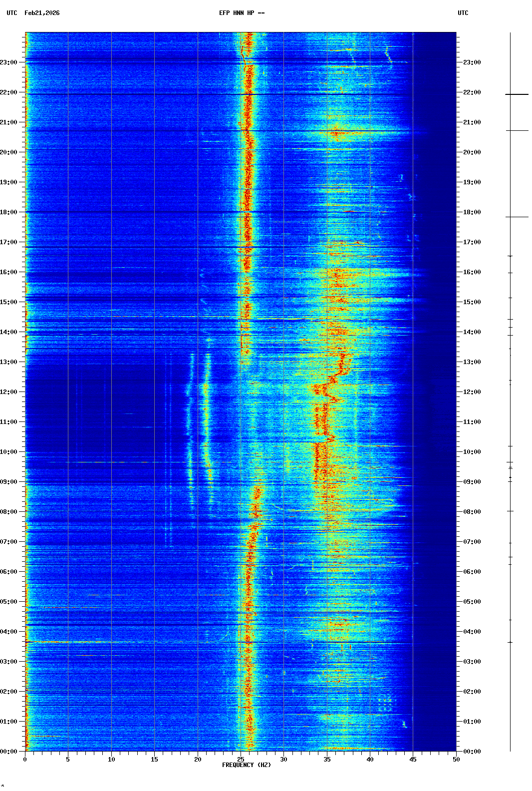This screenshot has width=532, height=791.
Task: Click the 'FREQUENCY (HZ)' axis label
Action: tap(246, 765)
